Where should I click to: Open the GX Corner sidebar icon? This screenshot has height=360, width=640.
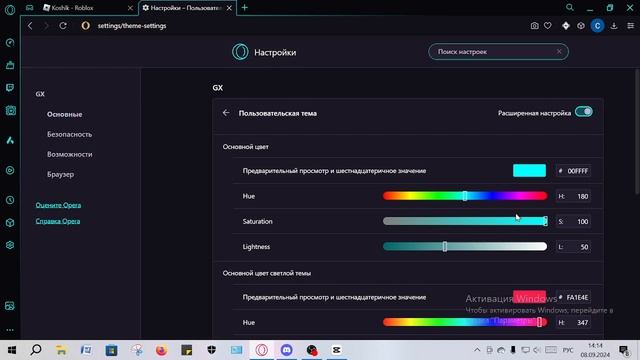[10, 111]
